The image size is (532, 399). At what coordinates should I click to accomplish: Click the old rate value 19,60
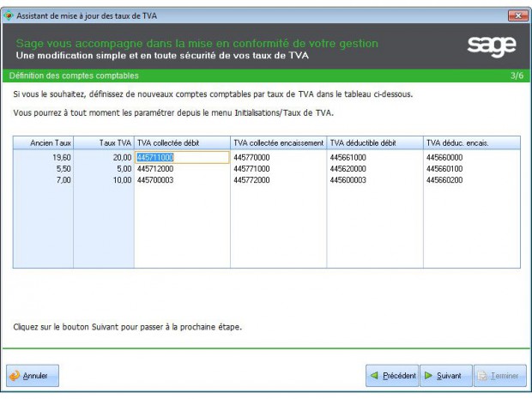click(62, 157)
